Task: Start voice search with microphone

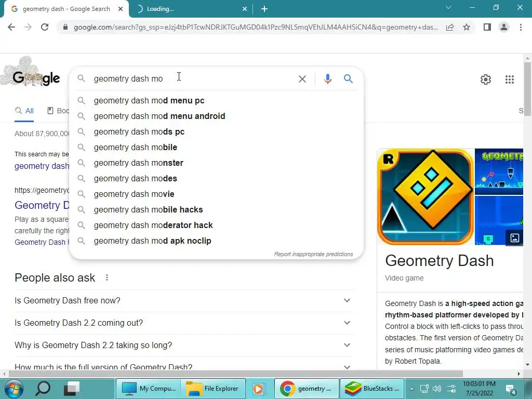Action: point(327,79)
